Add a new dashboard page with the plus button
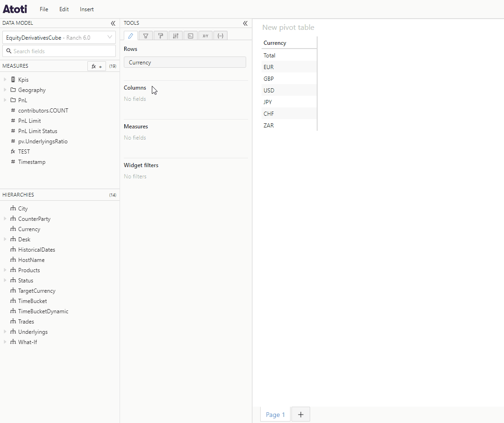This screenshot has width=504, height=423. pos(300,414)
